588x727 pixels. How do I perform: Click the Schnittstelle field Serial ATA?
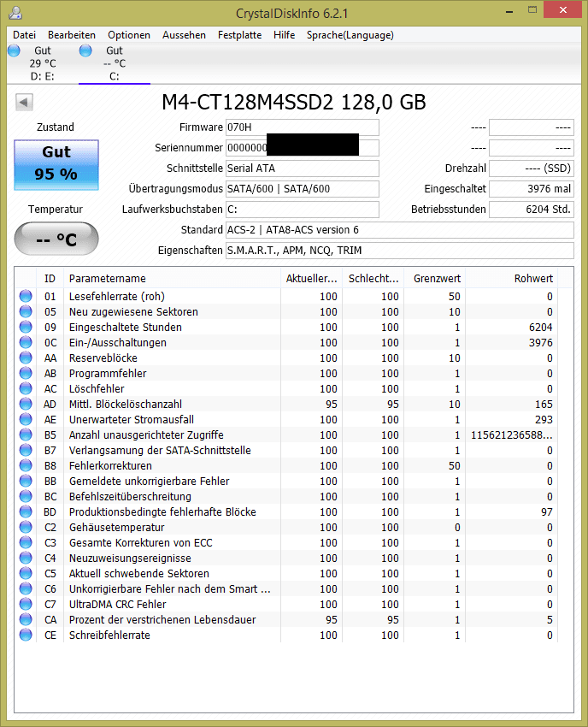click(302, 168)
